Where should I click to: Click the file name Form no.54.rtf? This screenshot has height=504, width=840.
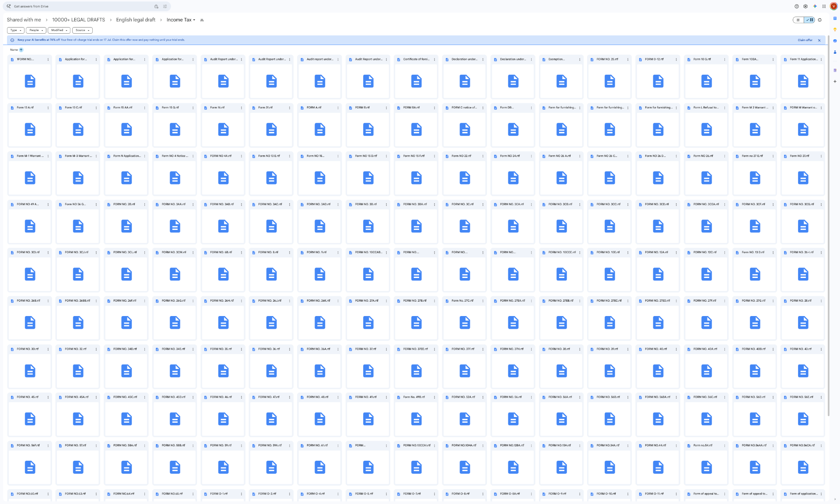(x=703, y=445)
